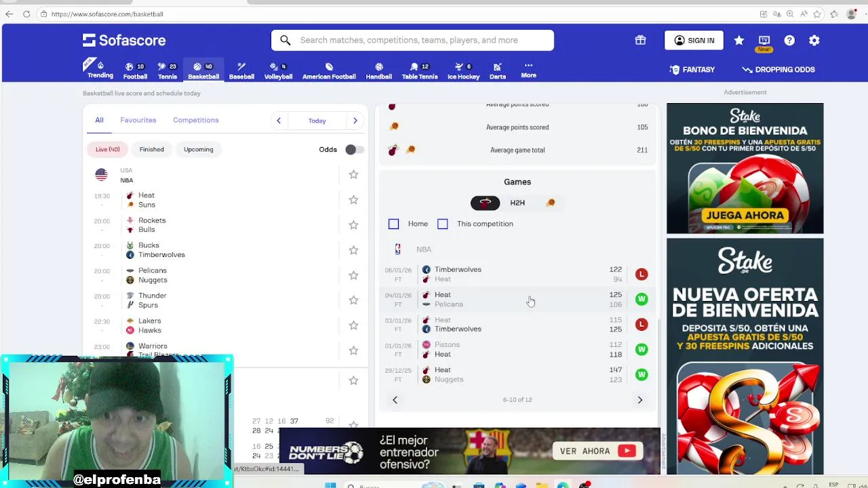868x488 pixels.
Task: Check the This competition checkbox
Action: [443, 224]
